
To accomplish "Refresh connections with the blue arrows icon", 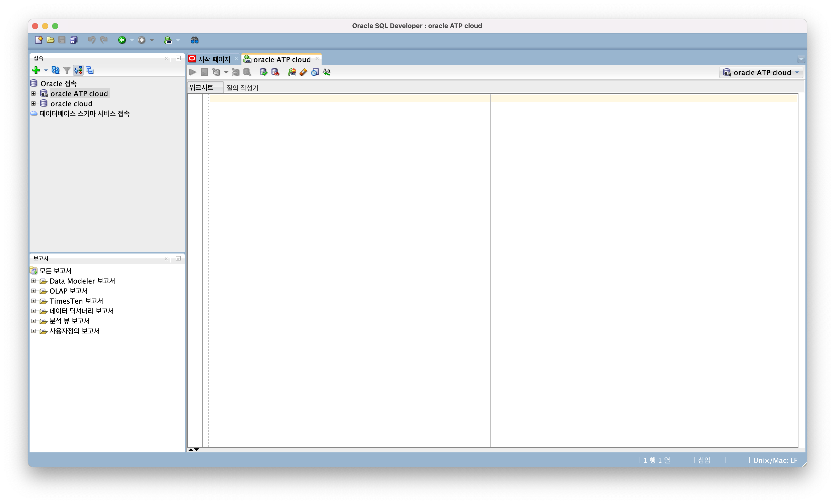I will (55, 70).
